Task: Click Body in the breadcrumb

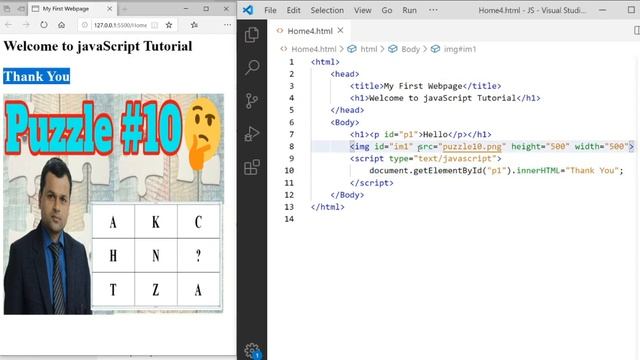Action: pyautogui.click(x=410, y=49)
